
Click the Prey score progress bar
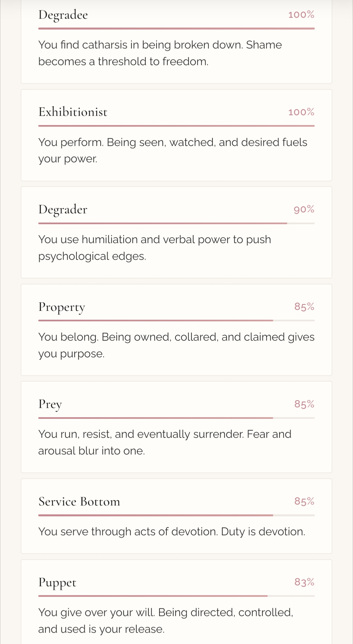pos(176,418)
